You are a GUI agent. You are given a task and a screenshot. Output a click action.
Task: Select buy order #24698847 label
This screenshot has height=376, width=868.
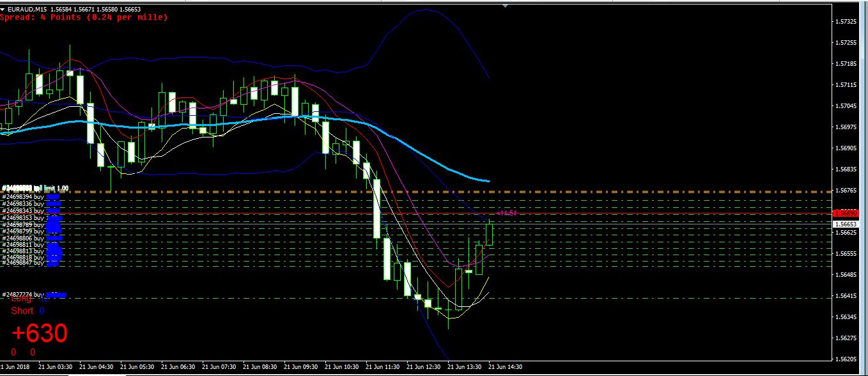[23, 263]
